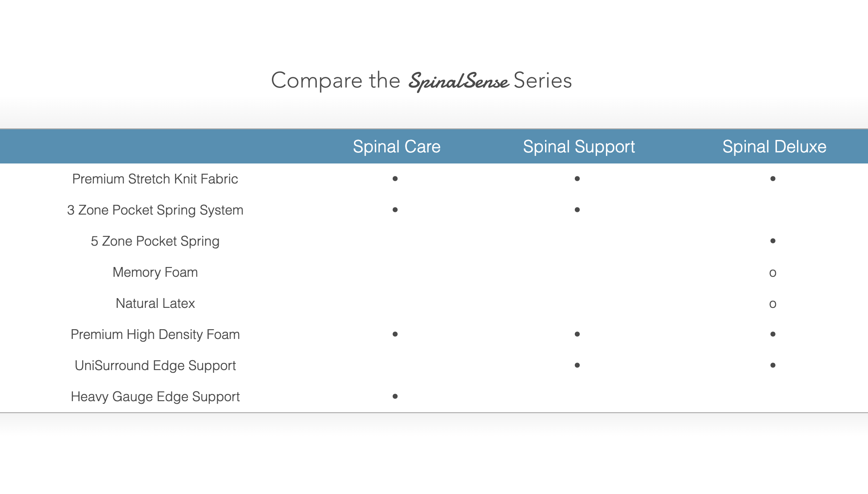Click the Premium High Density Foam label
This screenshot has width=868, height=494.
(155, 335)
